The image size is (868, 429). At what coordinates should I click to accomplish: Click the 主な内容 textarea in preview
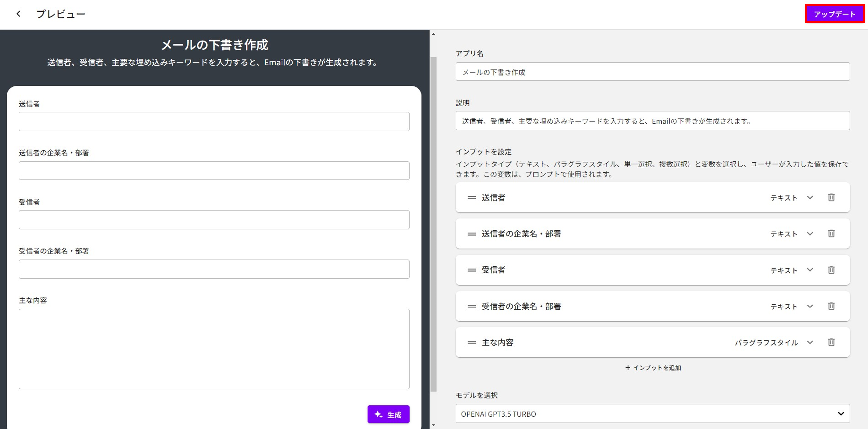pyautogui.click(x=214, y=349)
